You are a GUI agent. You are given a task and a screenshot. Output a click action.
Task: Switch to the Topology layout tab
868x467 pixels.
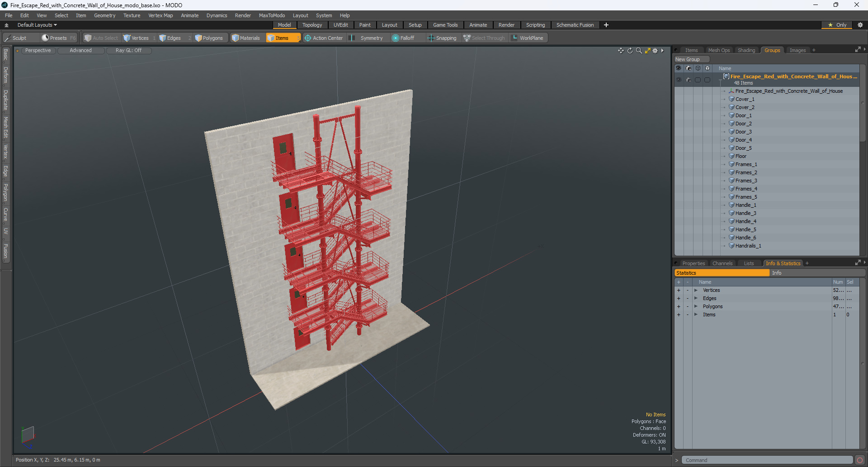click(312, 25)
